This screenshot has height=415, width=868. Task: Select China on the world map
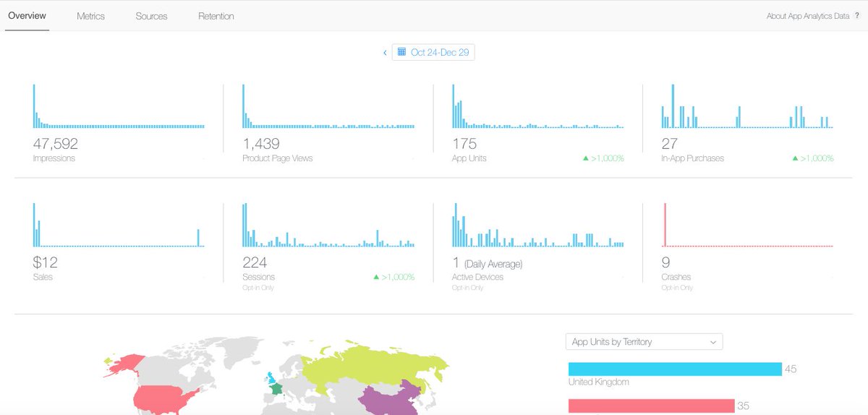point(391,398)
